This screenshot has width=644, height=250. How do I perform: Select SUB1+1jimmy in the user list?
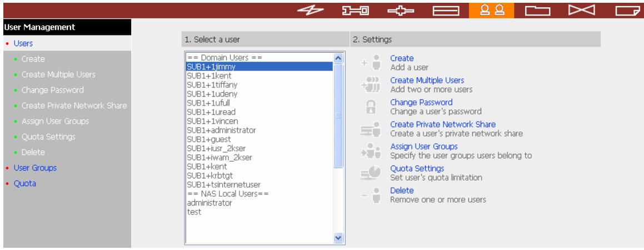tap(259, 67)
